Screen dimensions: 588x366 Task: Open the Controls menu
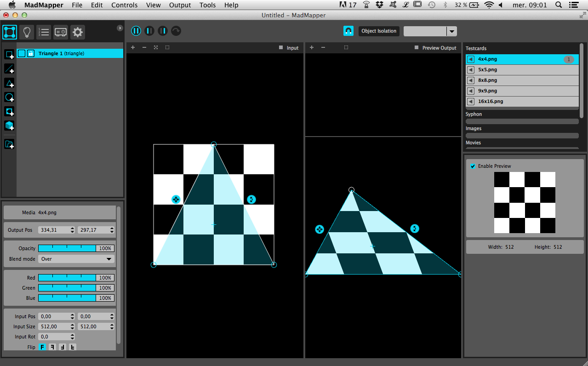(124, 5)
